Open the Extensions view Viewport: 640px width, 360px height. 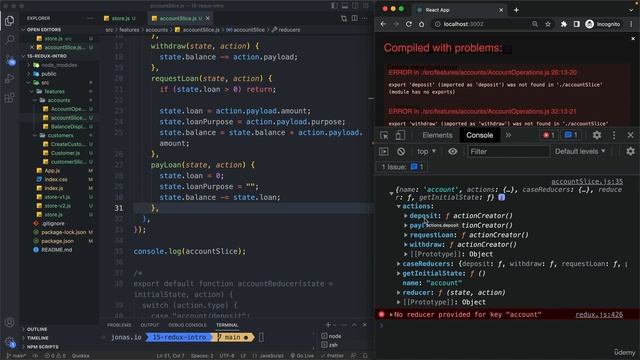tap(9, 98)
